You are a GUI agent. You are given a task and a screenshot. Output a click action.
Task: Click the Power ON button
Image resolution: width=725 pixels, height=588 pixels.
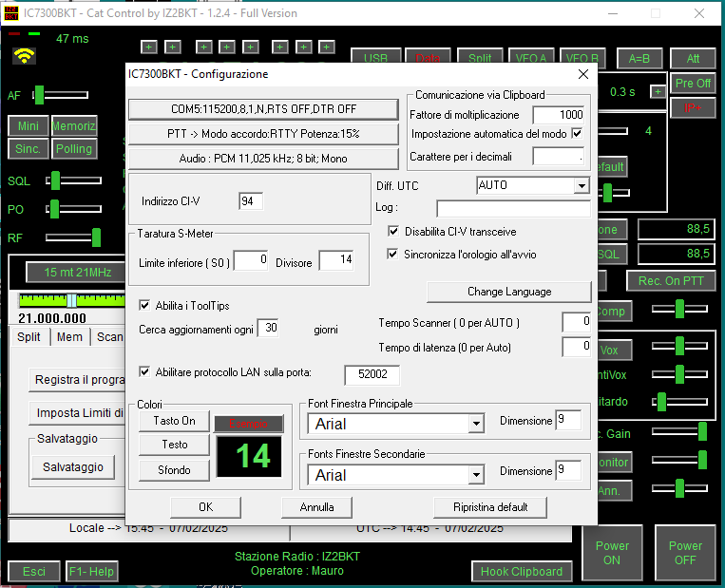pos(612,553)
